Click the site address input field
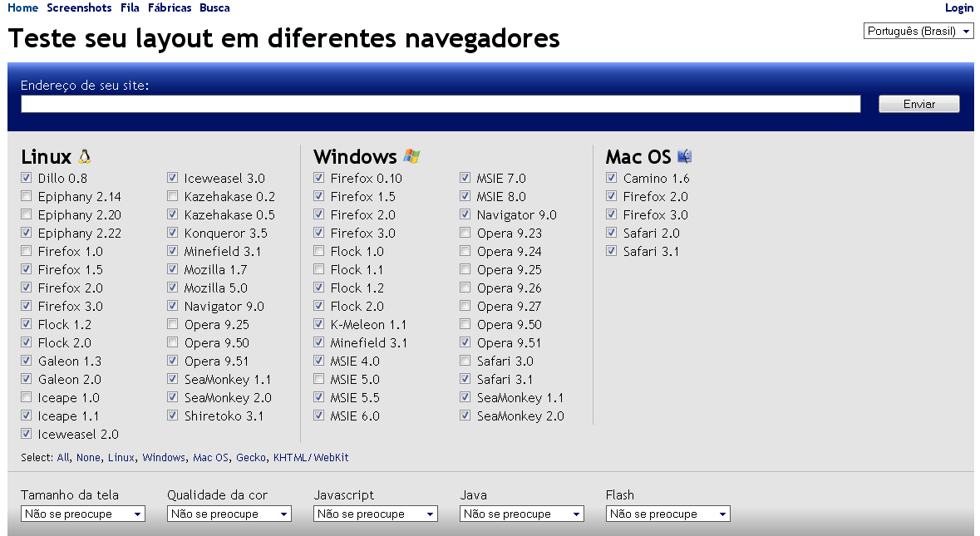The image size is (980, 536). 441,104
